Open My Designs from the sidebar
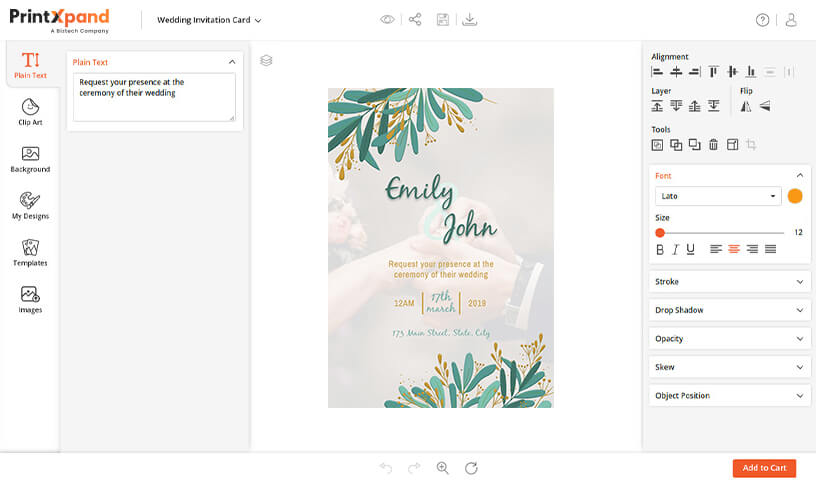This screenshot has width=816, height=484. [30, 205]
